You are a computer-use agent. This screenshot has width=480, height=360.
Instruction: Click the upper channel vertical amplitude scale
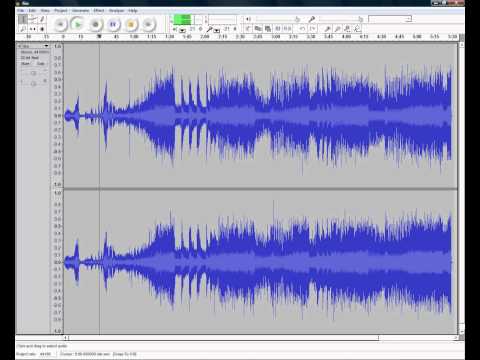[x=57, y=115]
